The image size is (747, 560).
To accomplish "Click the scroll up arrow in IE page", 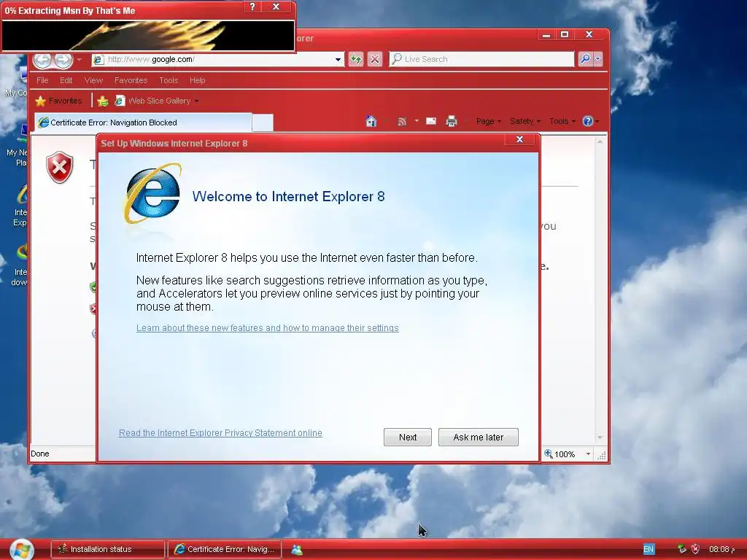I will pyautogui.click(x=600, y=142).
